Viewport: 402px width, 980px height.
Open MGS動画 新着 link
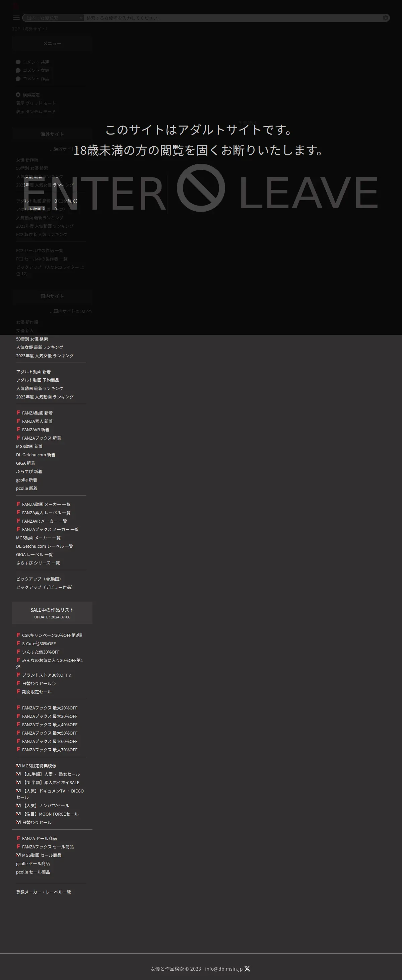point(29,446)
